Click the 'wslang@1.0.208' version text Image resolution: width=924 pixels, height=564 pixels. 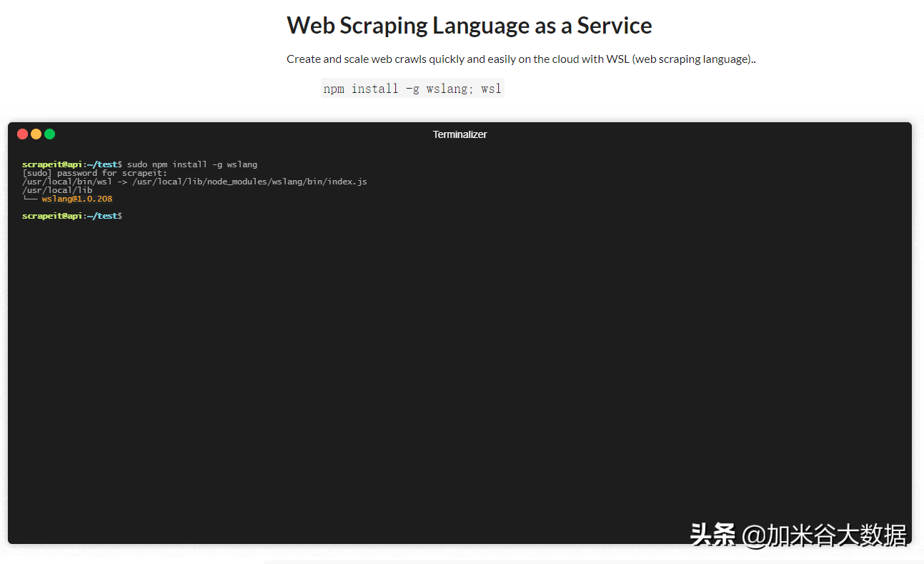point(77,199)
